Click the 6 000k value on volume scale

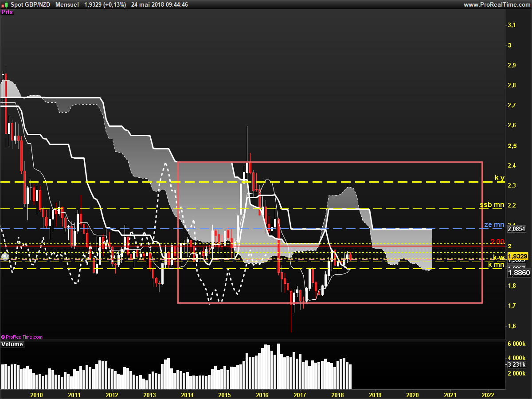tap(516, 344)
